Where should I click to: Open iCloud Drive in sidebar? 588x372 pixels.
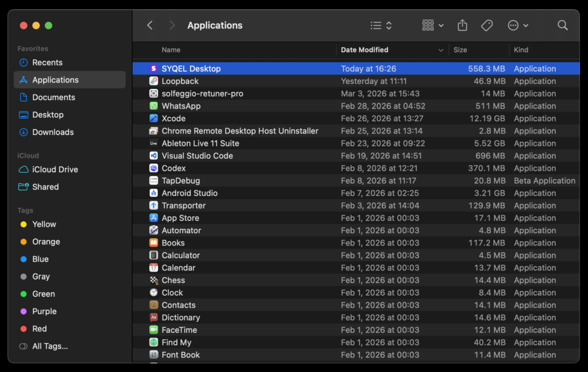tap(55, 169)
